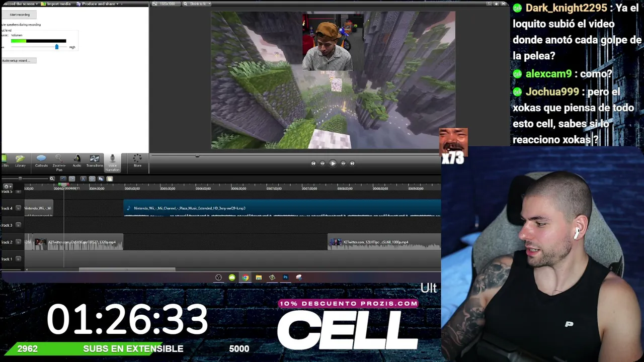Click the Play button in preview
644x362 pixels.
pyautogui.click(x=333, y=163)
